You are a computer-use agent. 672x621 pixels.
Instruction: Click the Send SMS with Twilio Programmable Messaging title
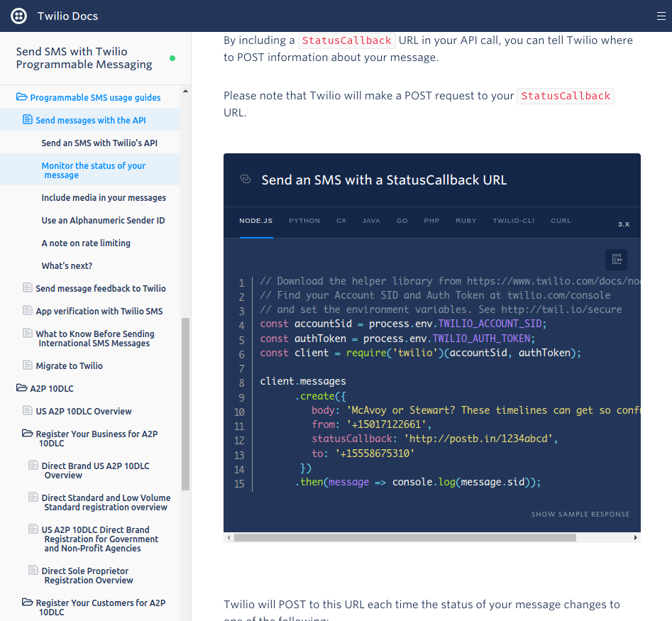[84, 58]
